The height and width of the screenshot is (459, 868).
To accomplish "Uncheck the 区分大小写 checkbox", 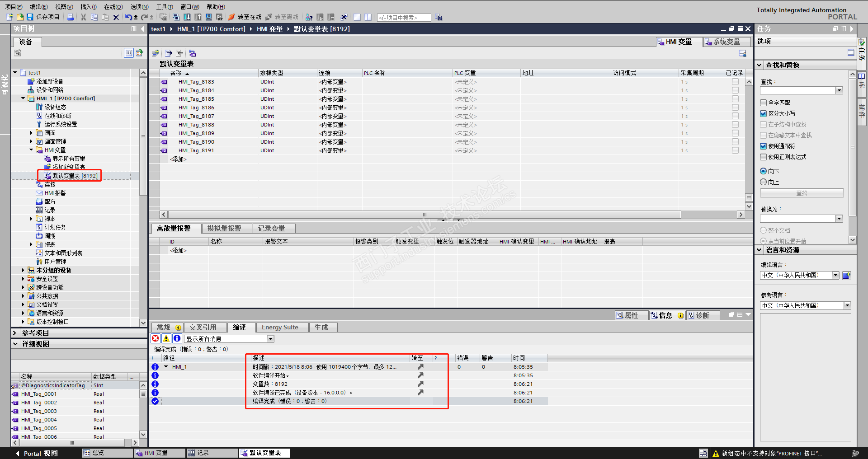I will pos(764,113).
